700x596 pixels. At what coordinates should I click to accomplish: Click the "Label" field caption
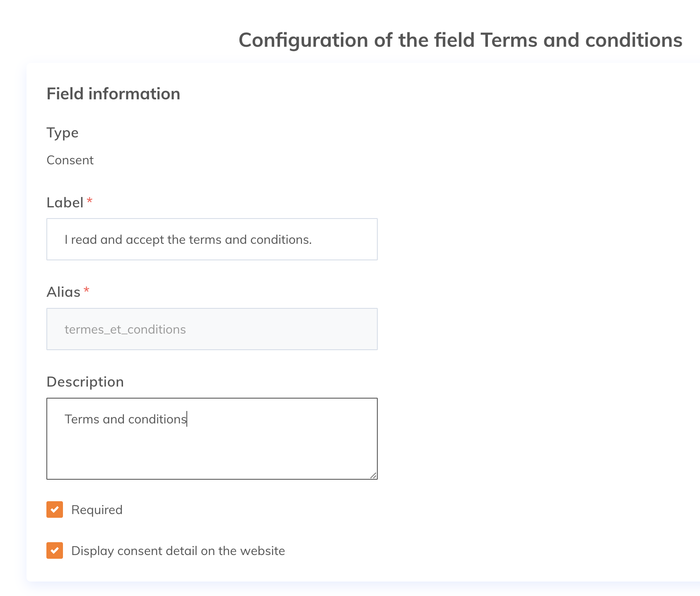pos(65,202)
